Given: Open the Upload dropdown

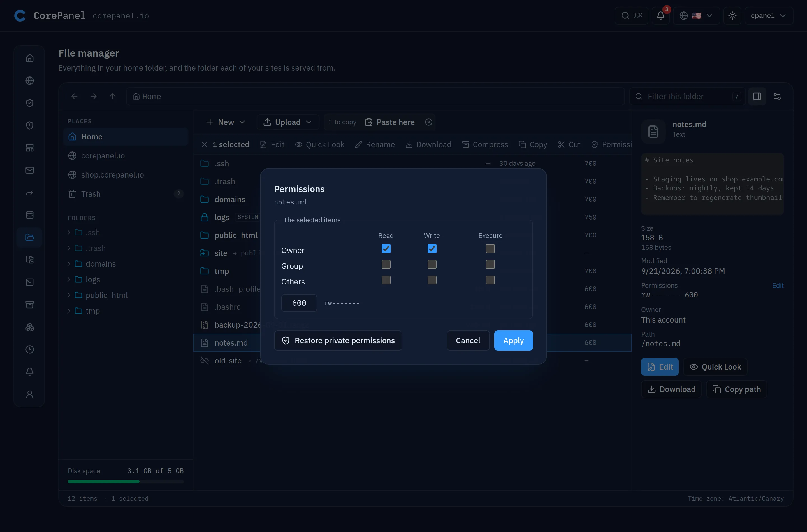Looking at the screenshot, I should click(x=287, y=122).
